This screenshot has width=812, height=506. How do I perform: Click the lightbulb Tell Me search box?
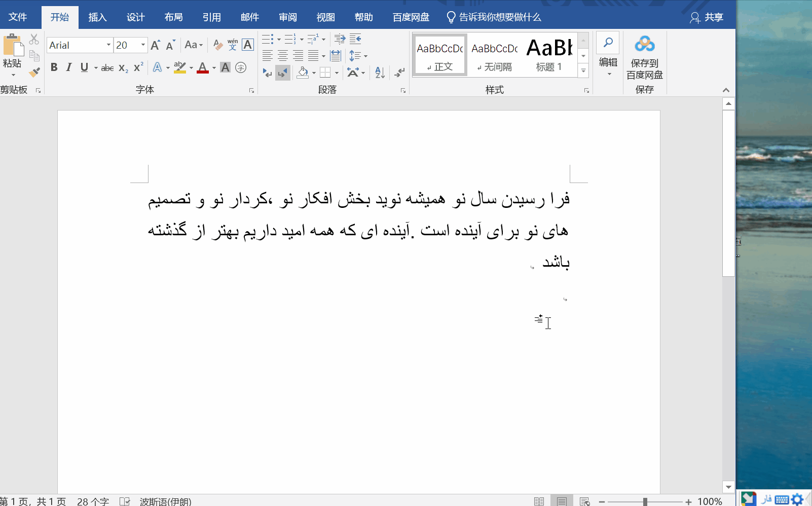tap(494, 17)
